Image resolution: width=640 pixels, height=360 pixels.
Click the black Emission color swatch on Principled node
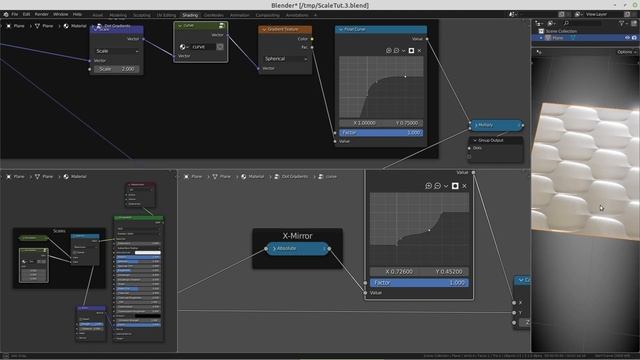147,316
